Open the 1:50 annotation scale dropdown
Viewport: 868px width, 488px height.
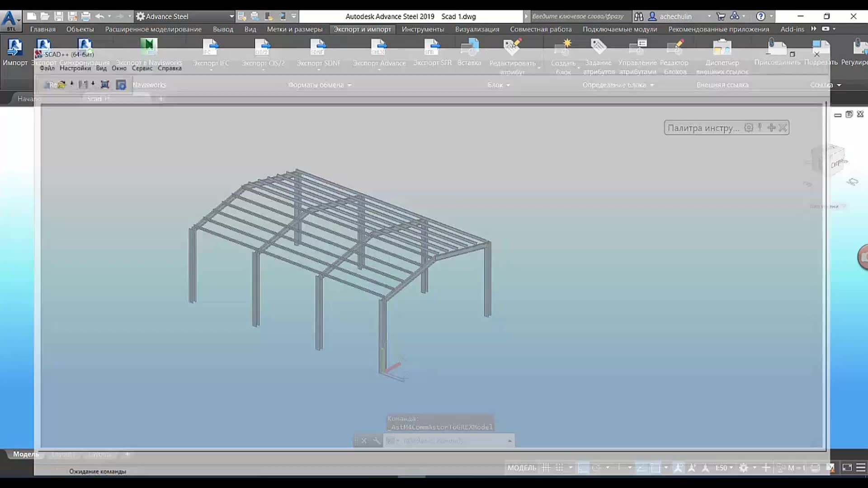724,468
